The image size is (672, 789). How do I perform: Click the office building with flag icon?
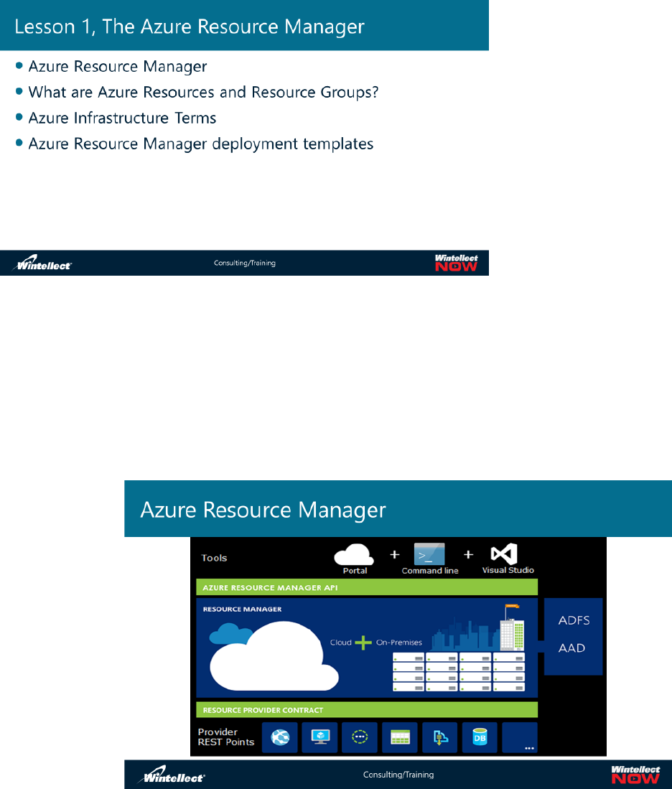click(512, 628)
